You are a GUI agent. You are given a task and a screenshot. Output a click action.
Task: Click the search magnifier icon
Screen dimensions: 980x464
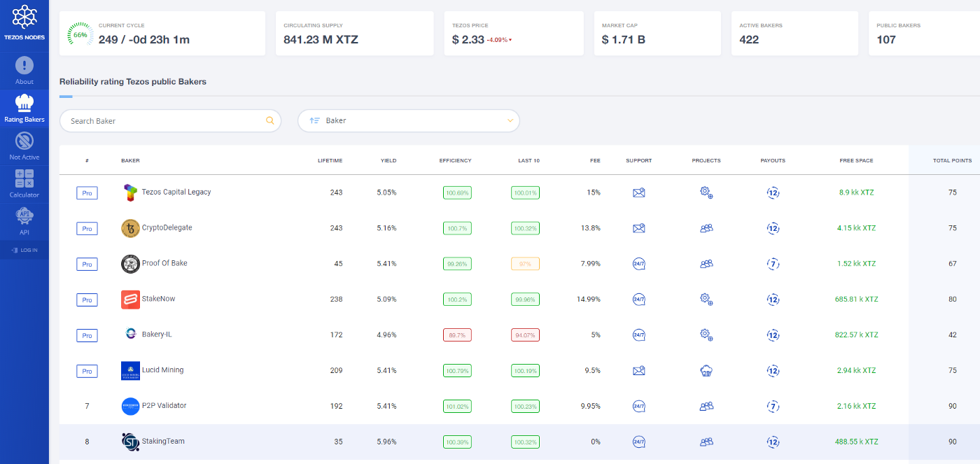(270, 120)
